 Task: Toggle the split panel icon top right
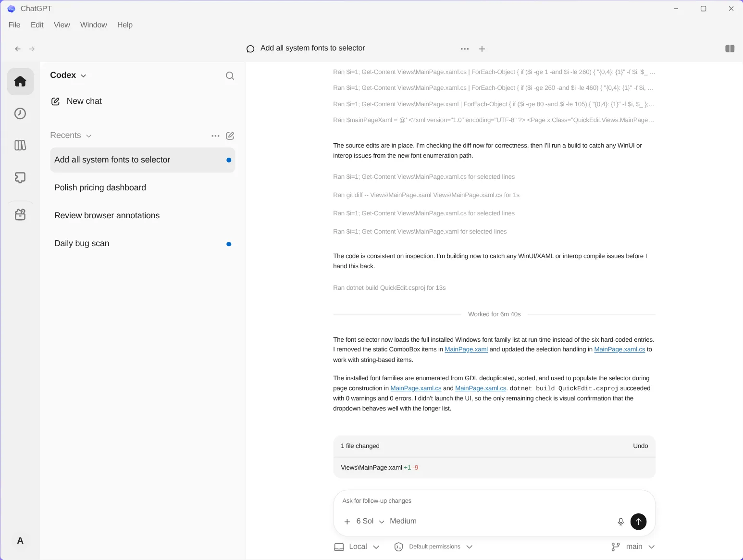point(730,49)
